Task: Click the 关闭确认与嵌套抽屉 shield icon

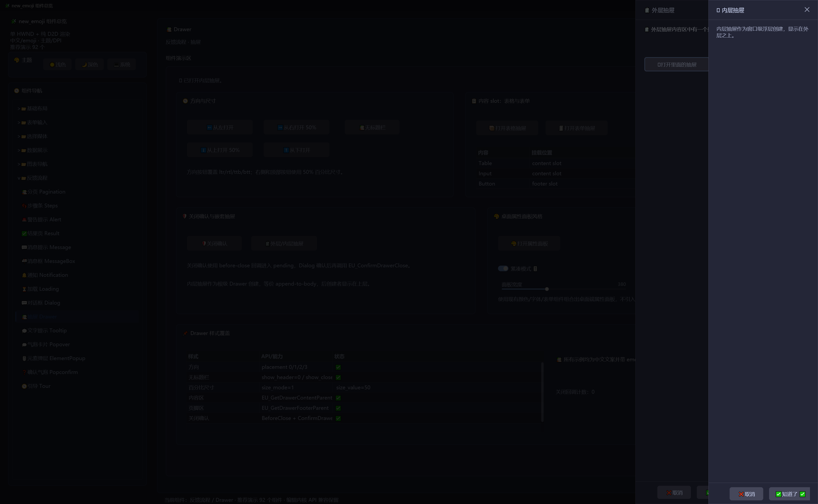Action: pyautogui.click(x=185, y=216)
